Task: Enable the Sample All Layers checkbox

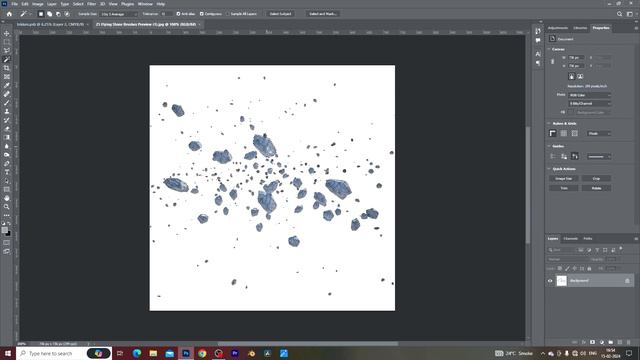Action: (x=228, y=14)
